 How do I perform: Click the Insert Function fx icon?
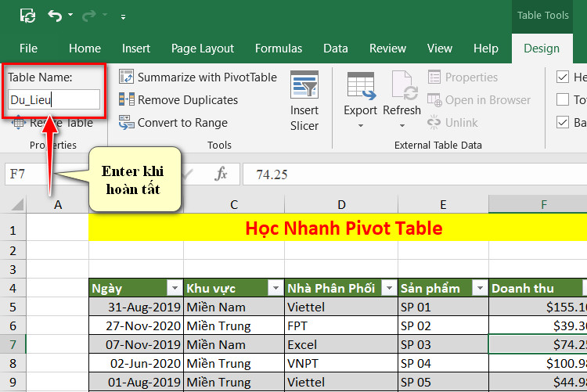click(x=221, y=174)
